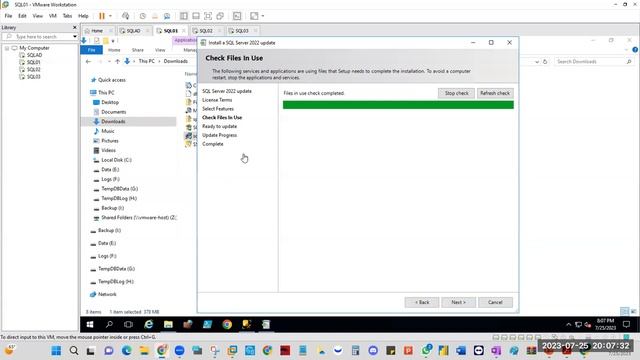
Task: Revert the VM to its snapshot
Action: [x=155, y=16]
